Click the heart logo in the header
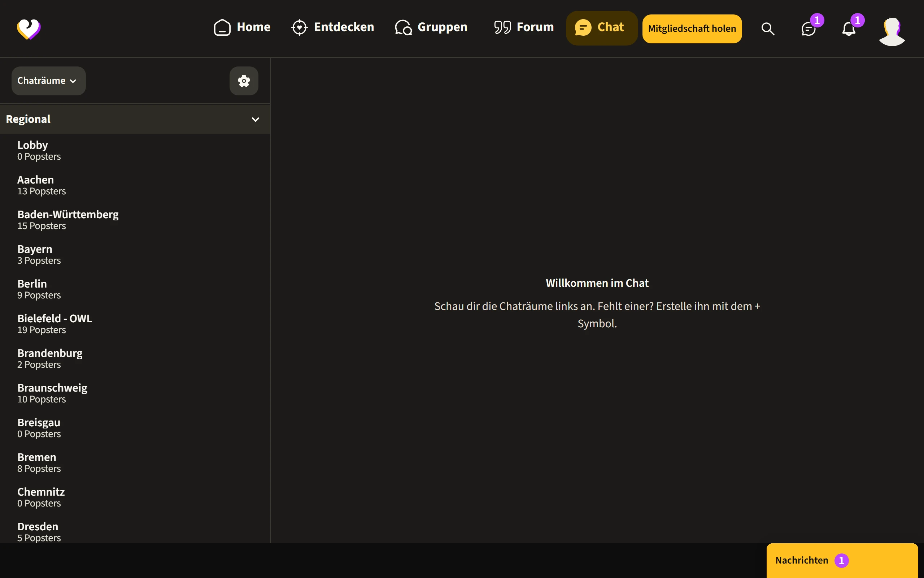 (x=29, y=29)
